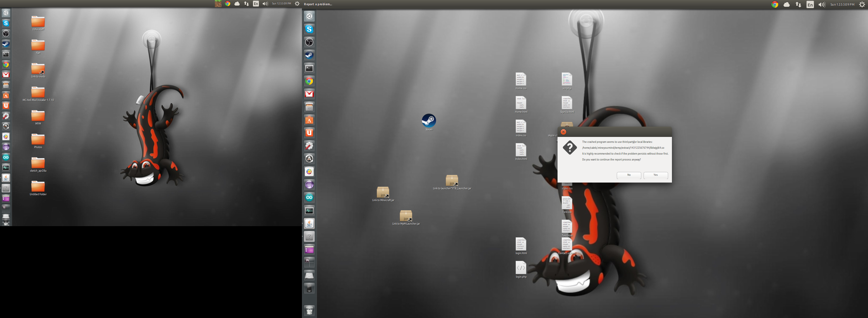Open Skype from the left monitor launcher
The height and width of the screenshot is (318, 868).
[x=6, y=23]
